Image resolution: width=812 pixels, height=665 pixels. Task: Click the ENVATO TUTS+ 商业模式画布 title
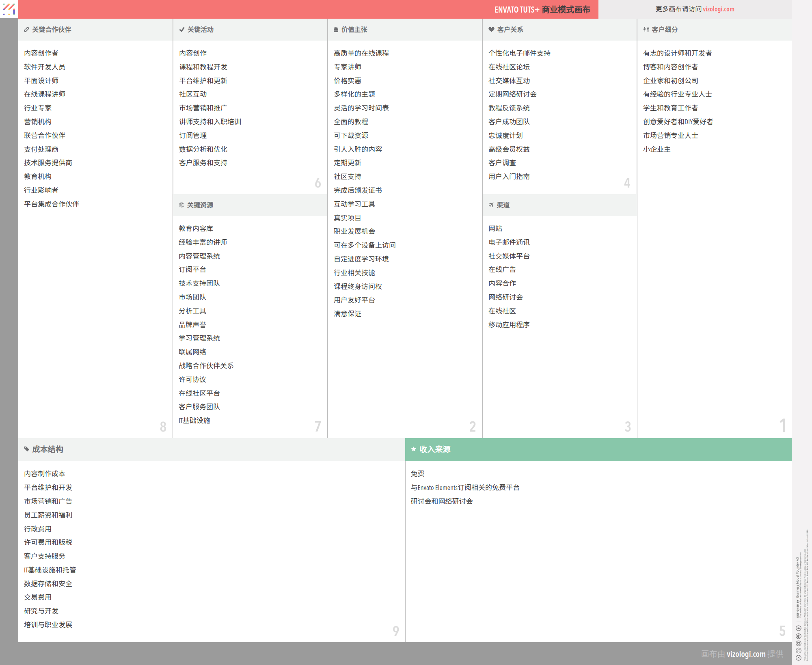click(x=542, y=9)
